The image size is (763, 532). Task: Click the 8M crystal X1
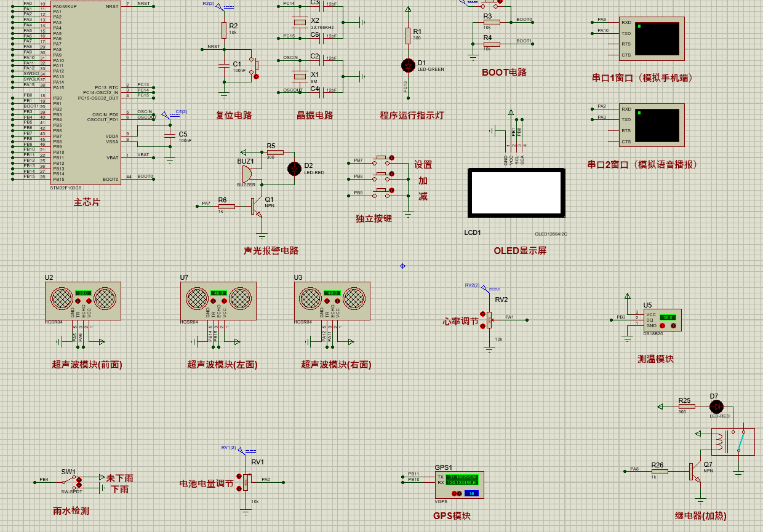(300, 76)
